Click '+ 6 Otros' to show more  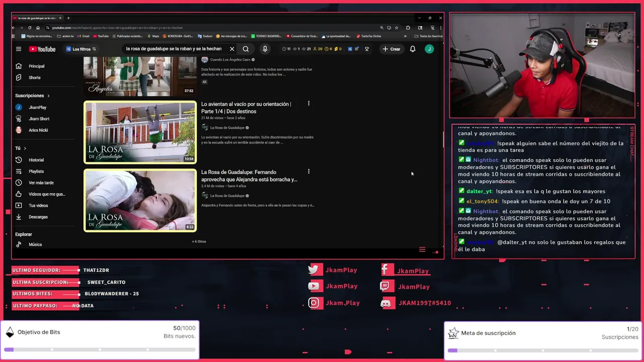[x=199, y=241]
